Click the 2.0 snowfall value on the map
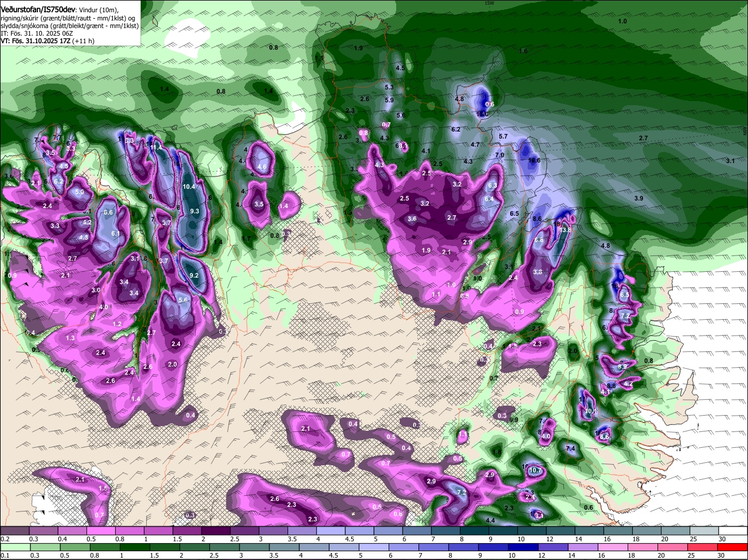This screenshot has height=560, width=748. pos(172,364)
